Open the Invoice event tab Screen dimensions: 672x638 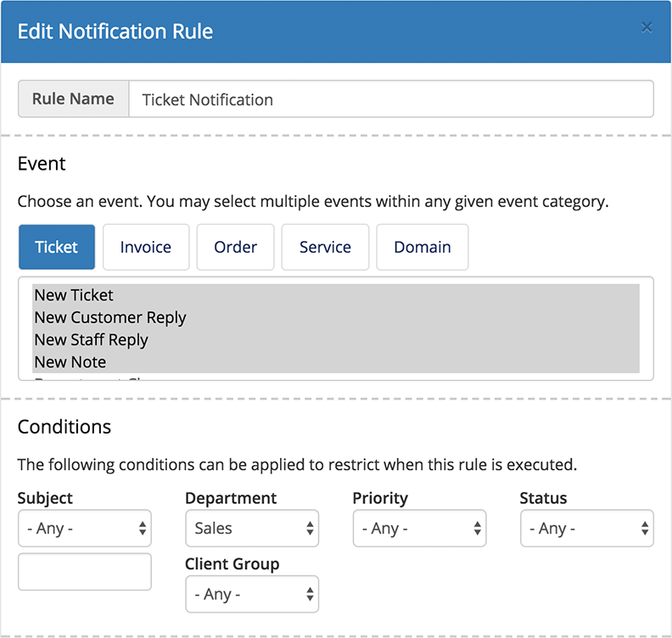[x=145, y=247]
